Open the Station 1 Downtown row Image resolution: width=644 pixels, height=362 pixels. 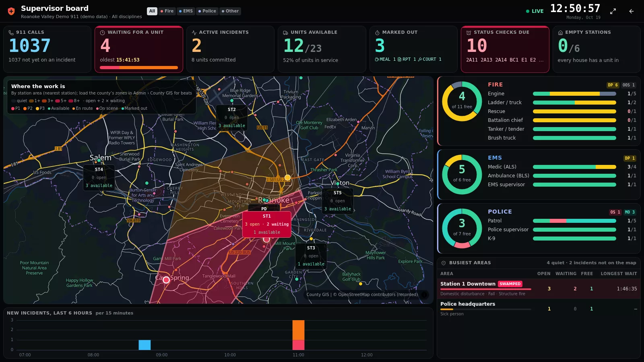click(539, 288)
